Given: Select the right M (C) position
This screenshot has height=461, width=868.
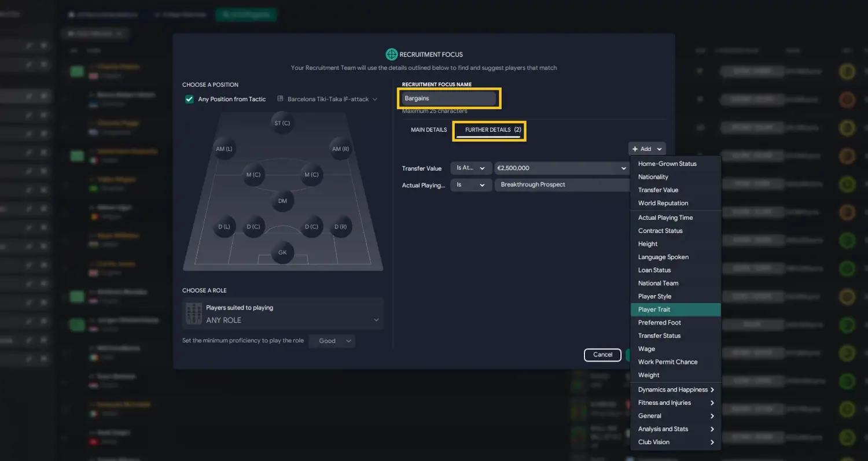Looking at the screenshot, I should (311, 175).
